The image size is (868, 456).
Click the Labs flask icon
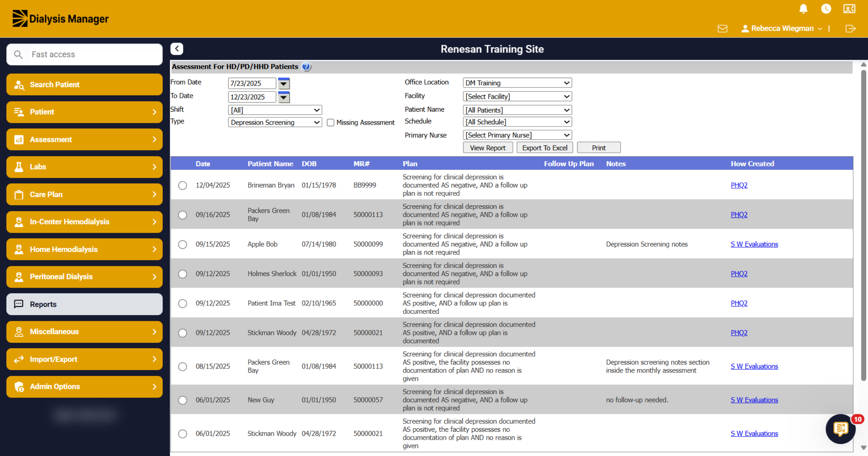tap(19, 167)
